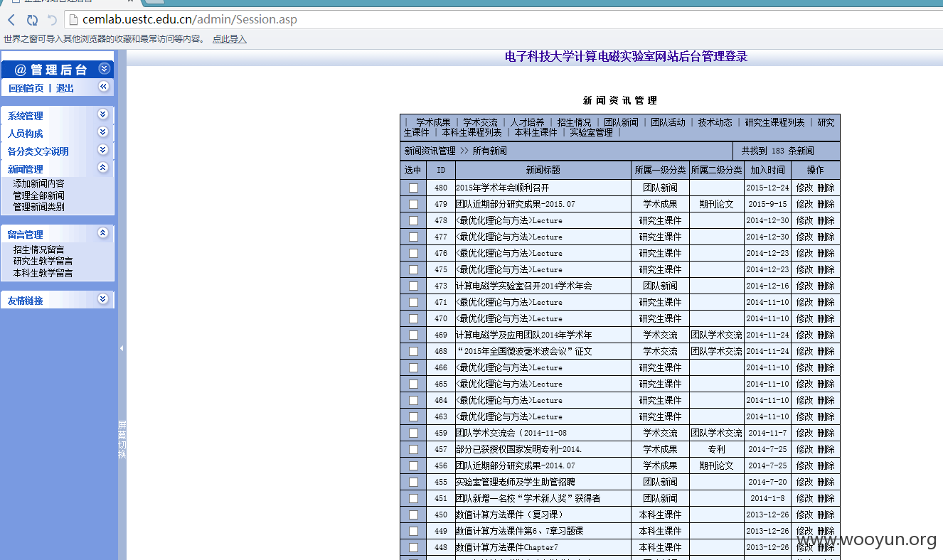
Task: Filter news by 实验室管理 category
Action: (591, 132)
